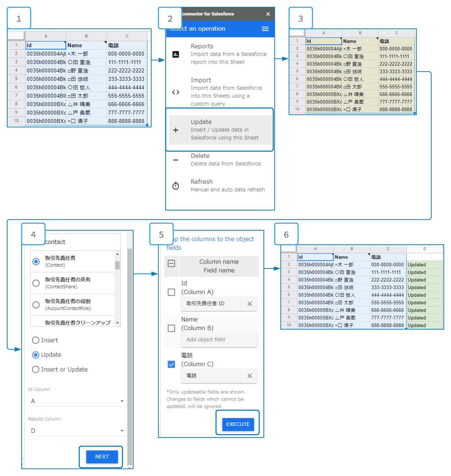
Task: Open the Results Column dropdown showing D
Action: 77,431
